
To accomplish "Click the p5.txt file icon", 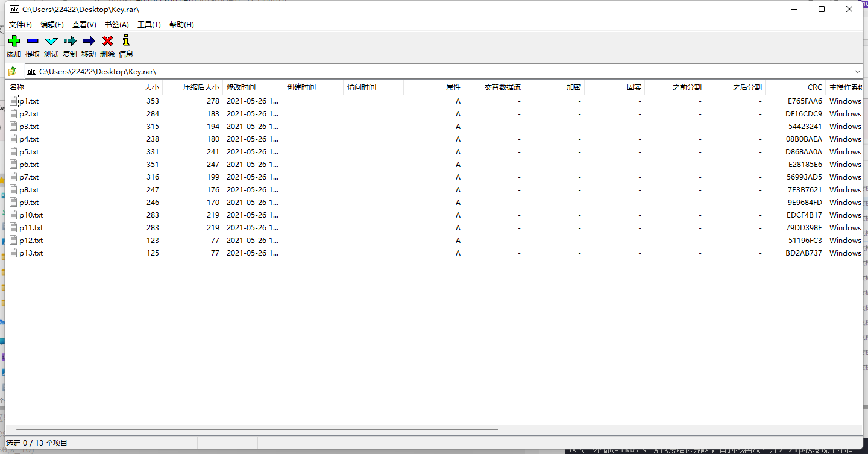I will (x=13, y=152).
